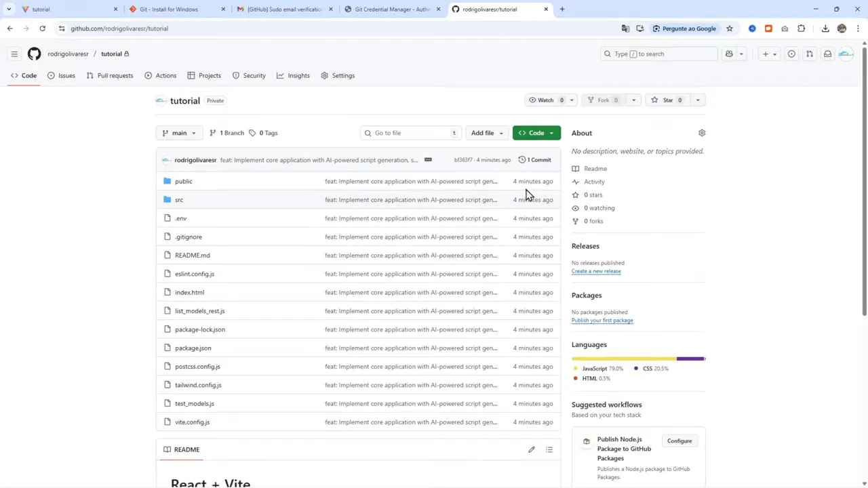868x488 pixels.
Task: Bookmark the page via address bar star
Action: coord(729,28)
